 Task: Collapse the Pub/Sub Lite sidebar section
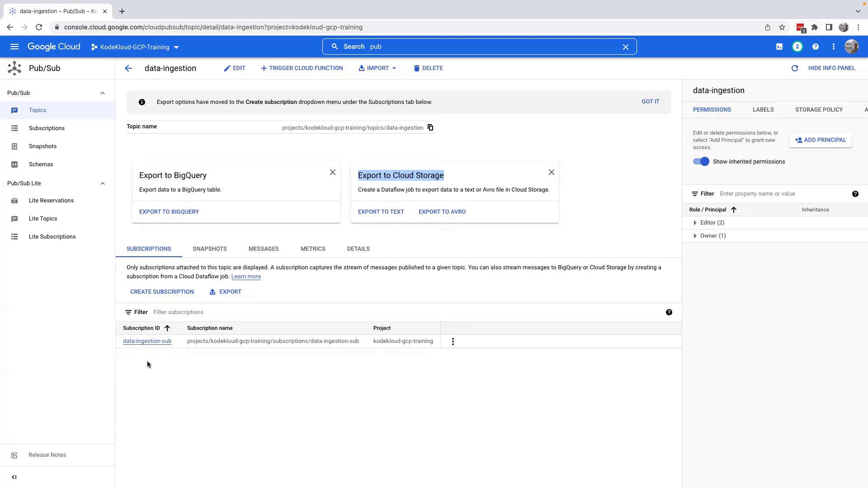click(103, 183)
